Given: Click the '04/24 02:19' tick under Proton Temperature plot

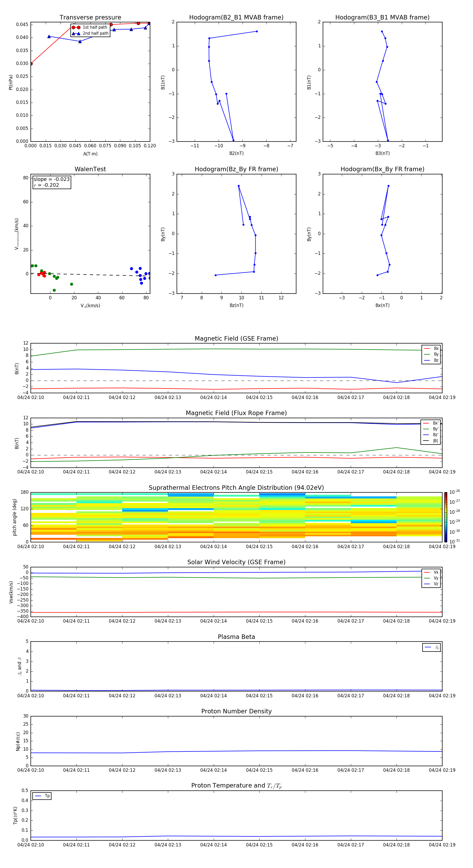Looking at the screenshot, I should click(x=442, y=845).
